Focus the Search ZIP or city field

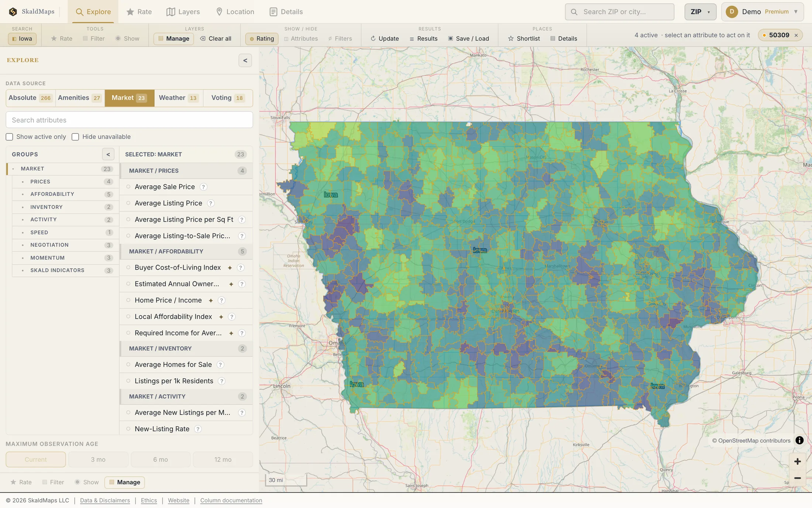(619, 12)
